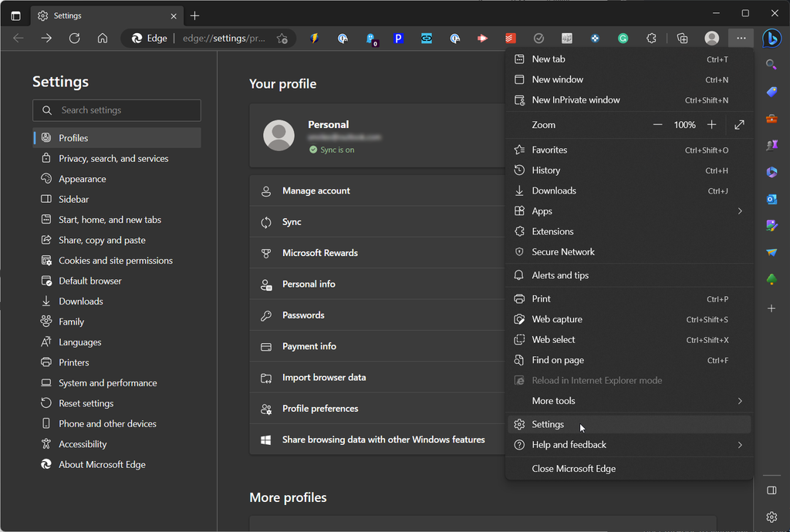The height and width of the screenshot is (532, 790).
Task: Open New InPrivate window from menu
Action: [x=577, y=99]
